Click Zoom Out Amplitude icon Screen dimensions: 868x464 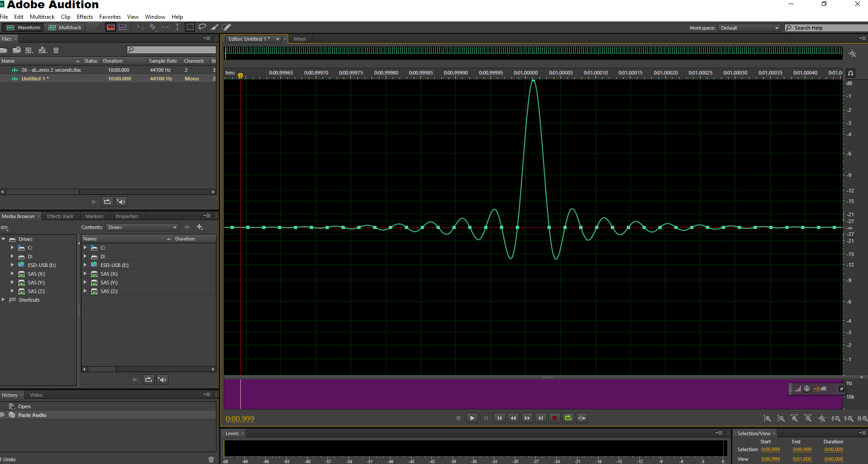coord(781,418)
